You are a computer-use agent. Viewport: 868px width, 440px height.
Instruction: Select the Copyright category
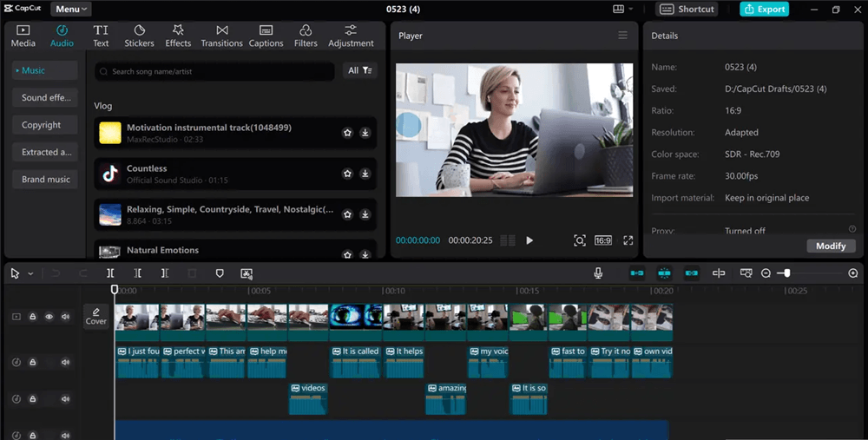[44, 124]
